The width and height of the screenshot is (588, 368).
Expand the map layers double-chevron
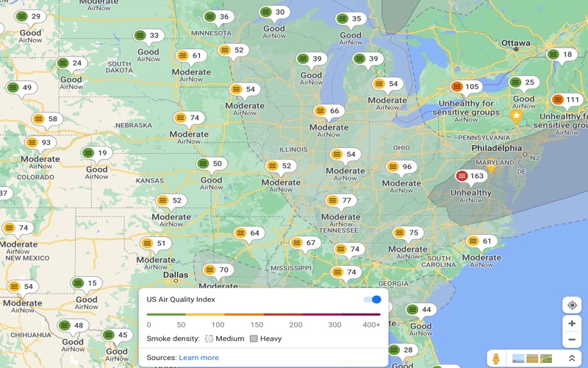point(571,358)
